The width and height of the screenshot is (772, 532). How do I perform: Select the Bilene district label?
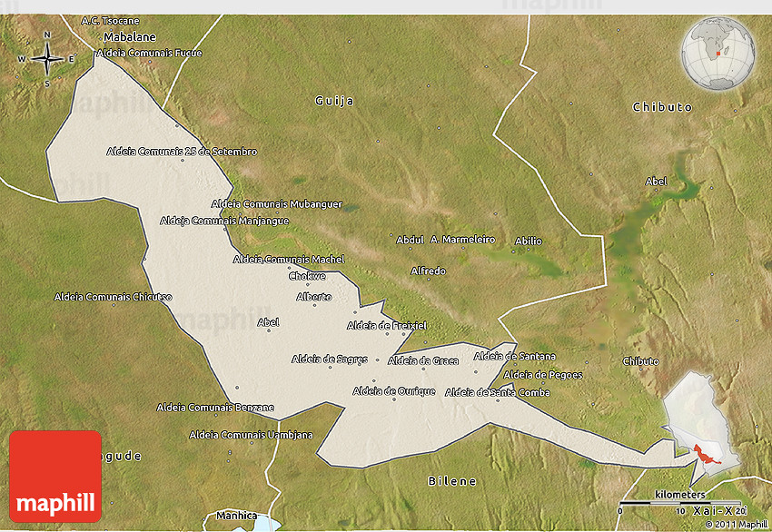451,480
